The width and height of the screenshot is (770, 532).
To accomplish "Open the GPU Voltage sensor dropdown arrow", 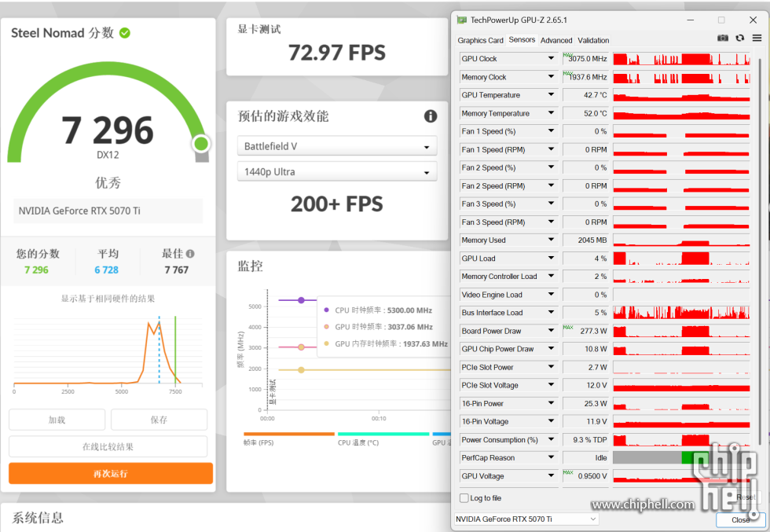I will 551,475.
